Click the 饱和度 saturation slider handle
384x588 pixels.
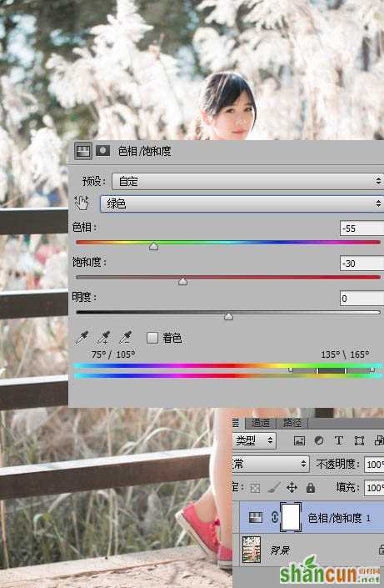pos(182,281)
